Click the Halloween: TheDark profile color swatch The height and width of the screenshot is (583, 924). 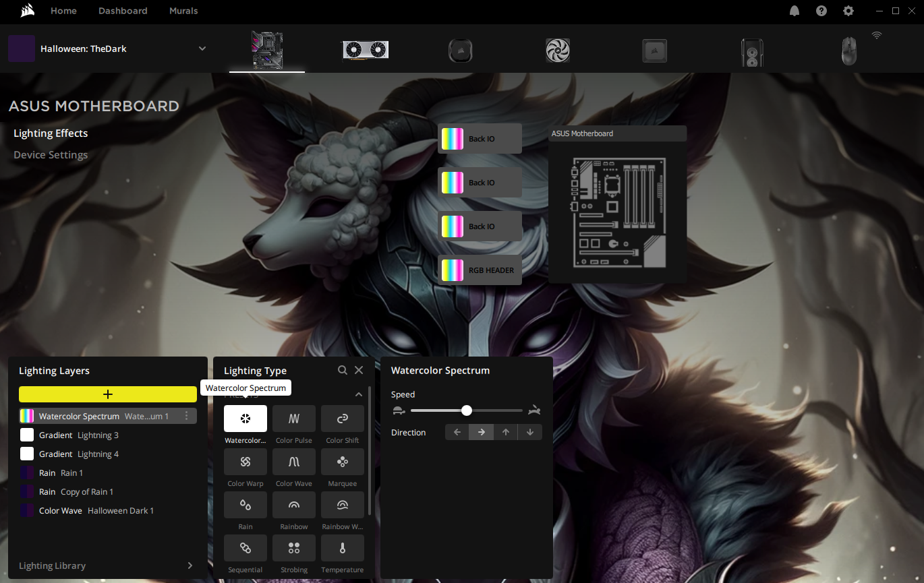22,49
